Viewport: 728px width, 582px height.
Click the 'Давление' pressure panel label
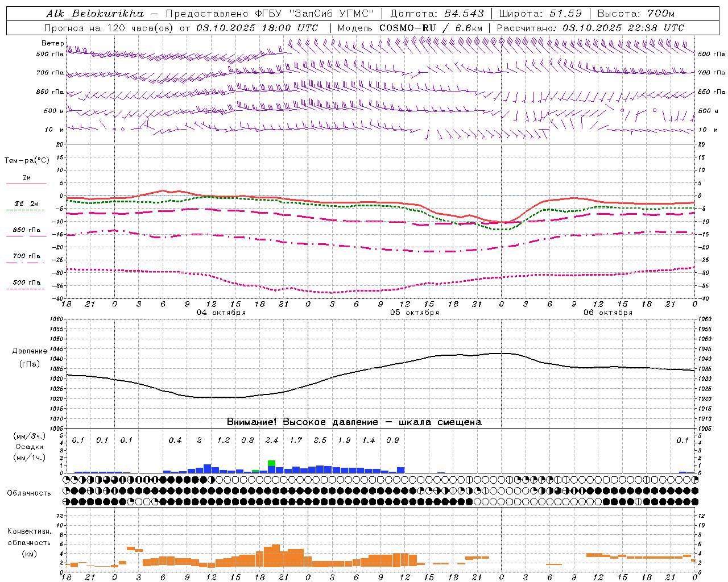pyautogui.click(x=30, y=351)
